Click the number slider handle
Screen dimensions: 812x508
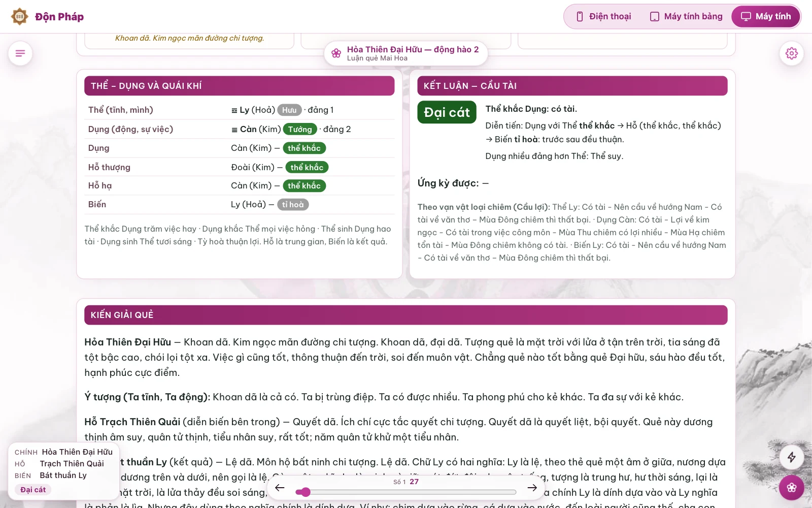pos(306,492)
